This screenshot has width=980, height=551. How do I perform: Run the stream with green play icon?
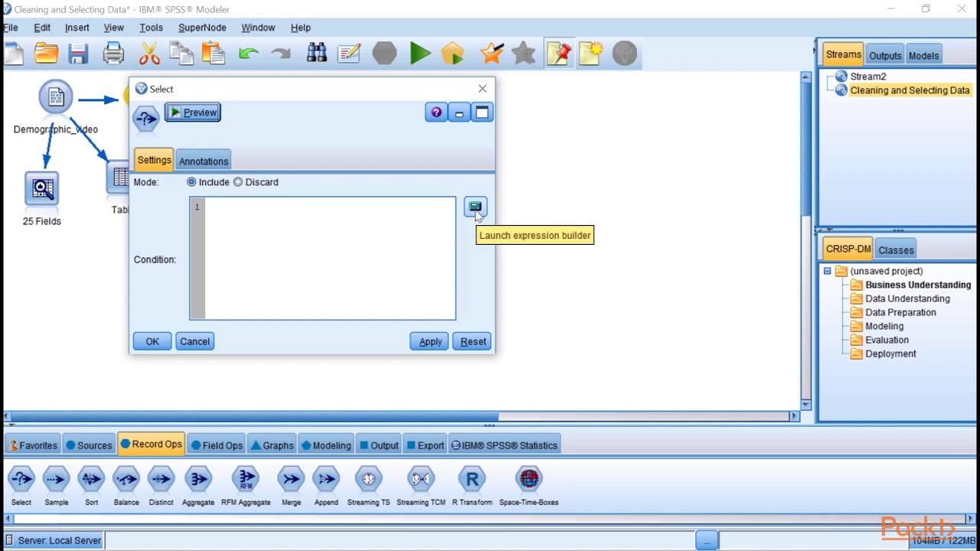click(420, 54)
